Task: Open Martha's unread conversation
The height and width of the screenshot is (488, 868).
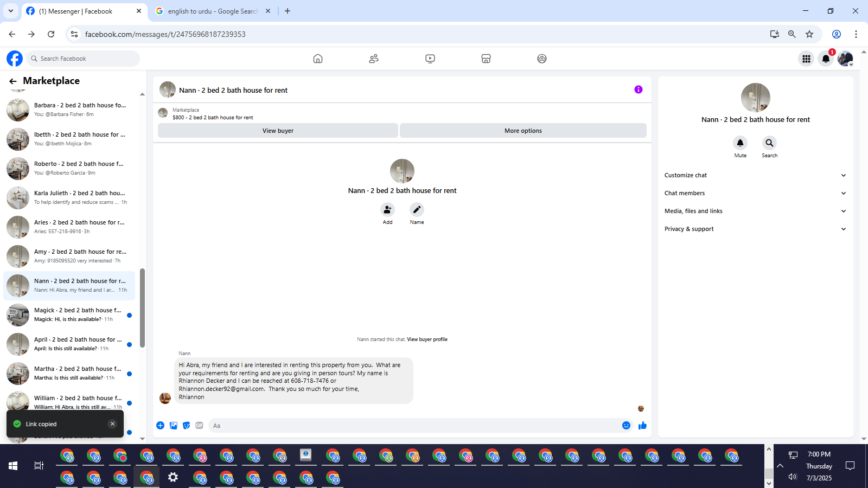Action: (69, 374)
